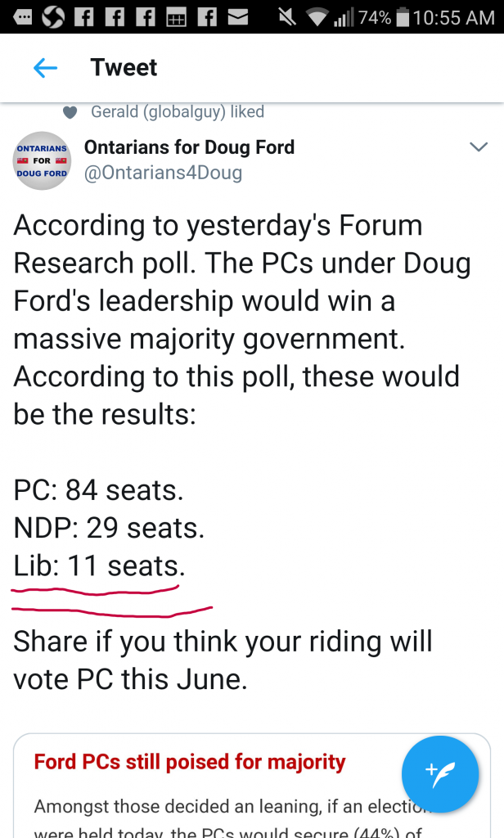Tap the mail notification icon in status bar
This screenshot has height=838, width=504.
(x=237, y=16)
